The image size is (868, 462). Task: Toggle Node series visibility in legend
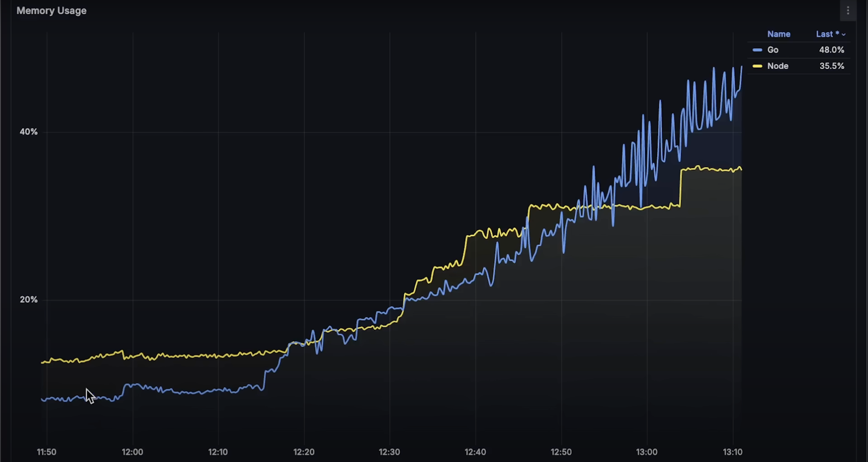tap(778, 66)
